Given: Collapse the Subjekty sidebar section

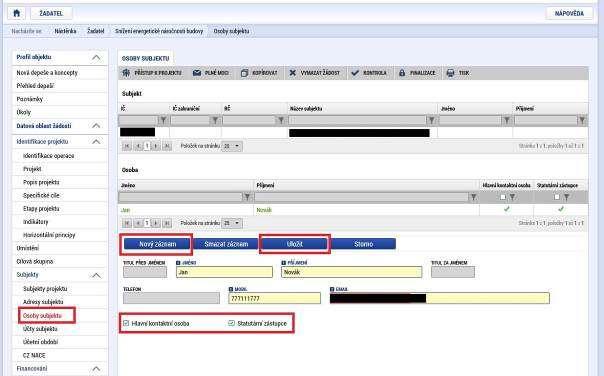Looking at the screenshot, I should point(96,275).
